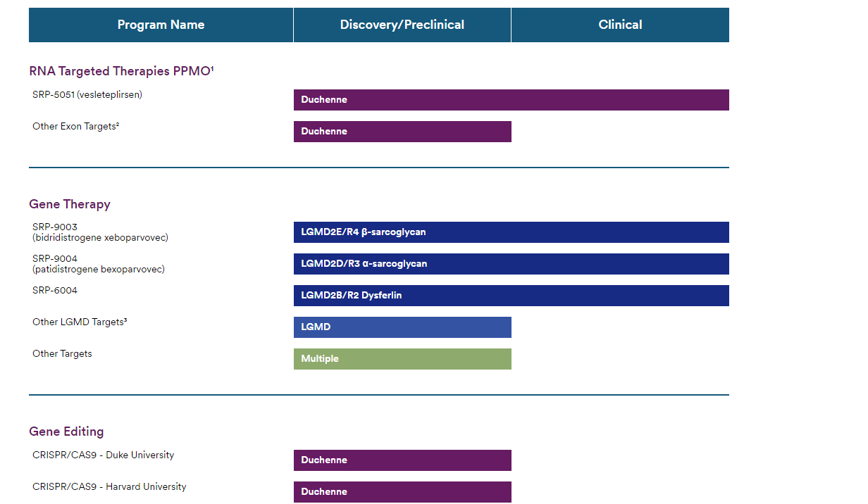Select the Other Targets label

pos(61,353)
